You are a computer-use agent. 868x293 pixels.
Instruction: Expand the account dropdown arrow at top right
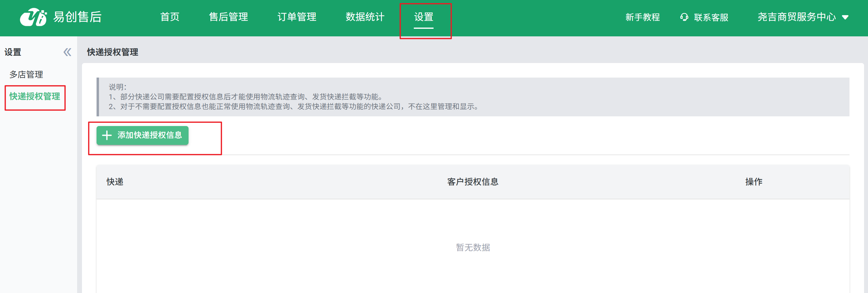click(845, 18)
